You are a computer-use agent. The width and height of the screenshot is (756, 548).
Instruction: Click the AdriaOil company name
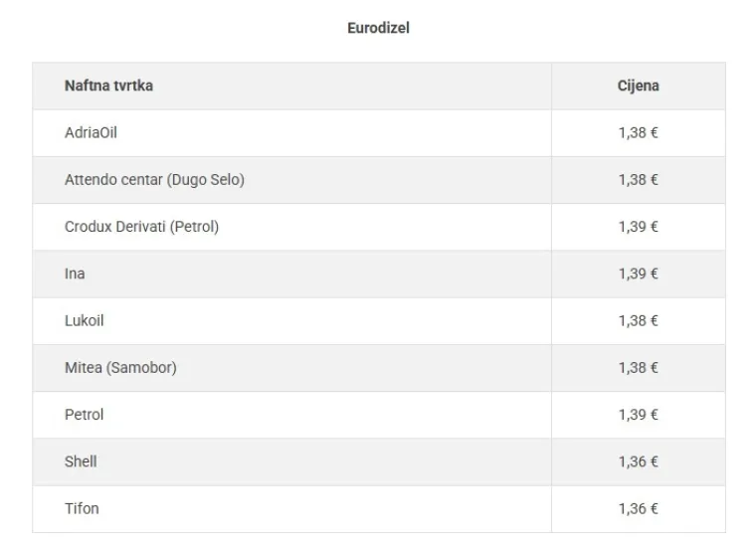pyautogui.click(x=91, y=132)
